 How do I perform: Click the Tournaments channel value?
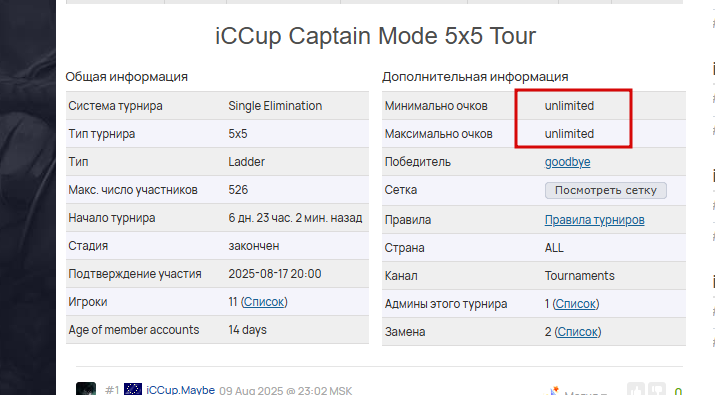(x=580, y=276)
